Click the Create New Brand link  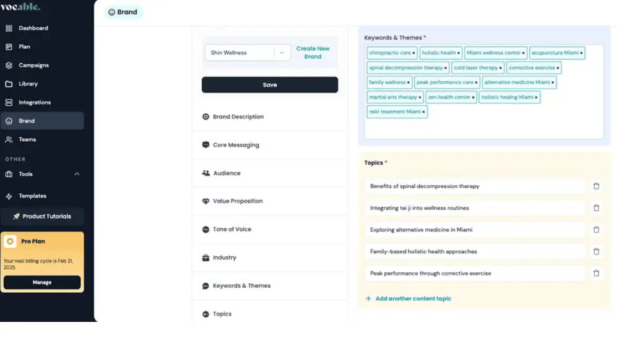coord(313,53)
